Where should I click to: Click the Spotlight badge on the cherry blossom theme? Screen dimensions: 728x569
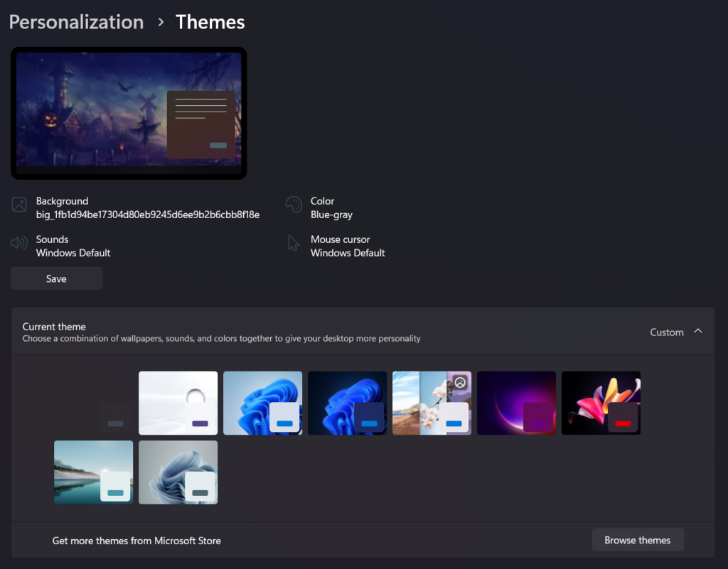coord(460,382)
